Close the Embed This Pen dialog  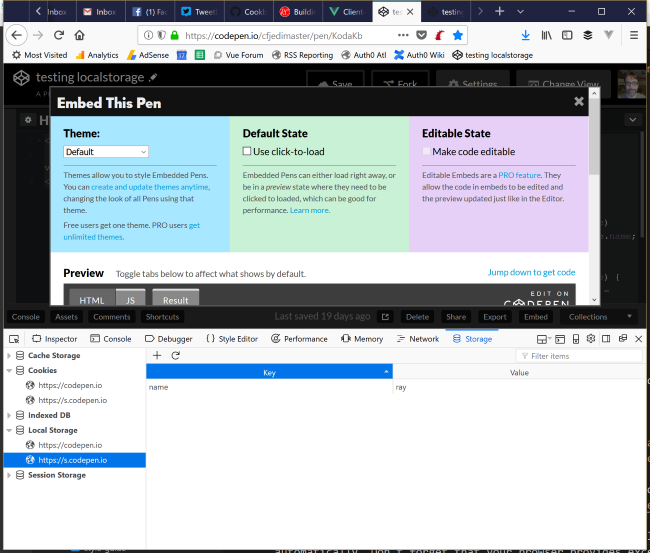(579, 102)
